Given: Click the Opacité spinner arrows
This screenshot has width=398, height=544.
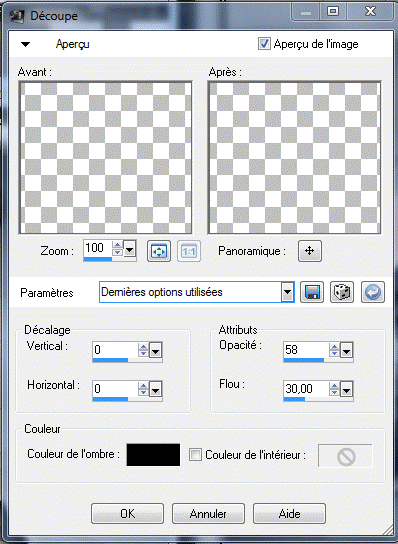Looking at the screenshot, I should [334, 350].
